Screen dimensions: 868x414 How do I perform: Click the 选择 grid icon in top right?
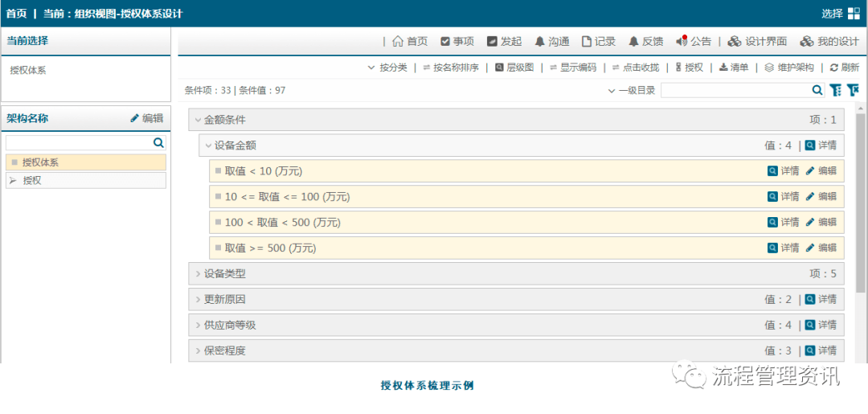coord(854,14)
